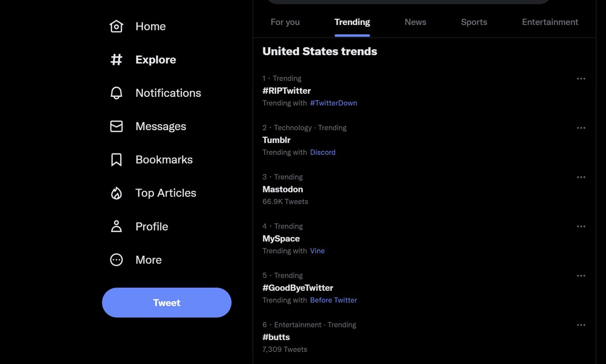Select the For you tab
This screenshot has height=364, width=606.
pos(285,22)
